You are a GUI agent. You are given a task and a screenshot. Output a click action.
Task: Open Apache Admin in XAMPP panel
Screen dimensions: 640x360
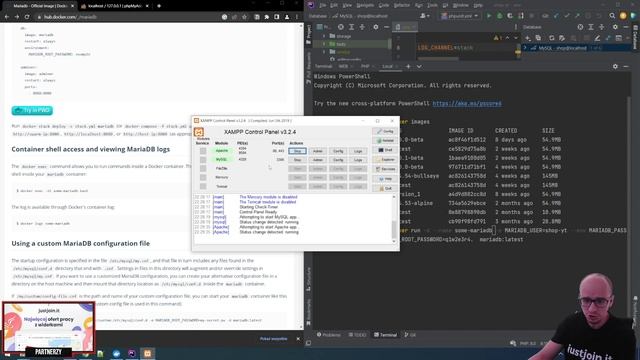click(x=318, y=151)
